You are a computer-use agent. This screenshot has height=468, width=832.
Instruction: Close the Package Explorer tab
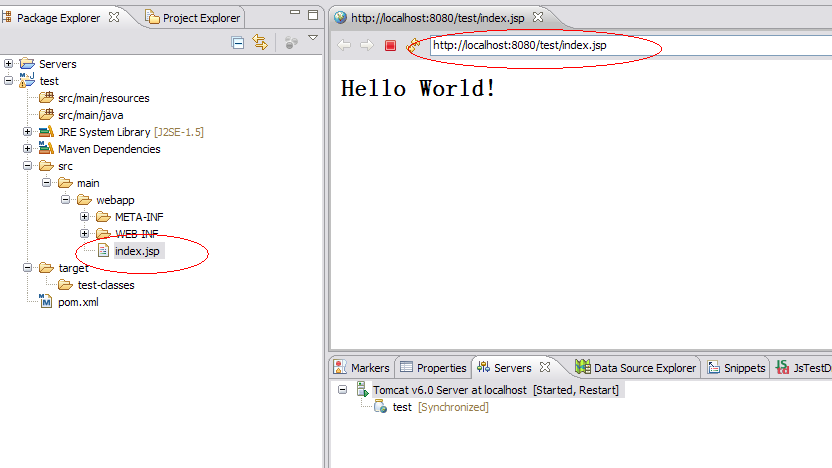[x=114, y=17]
